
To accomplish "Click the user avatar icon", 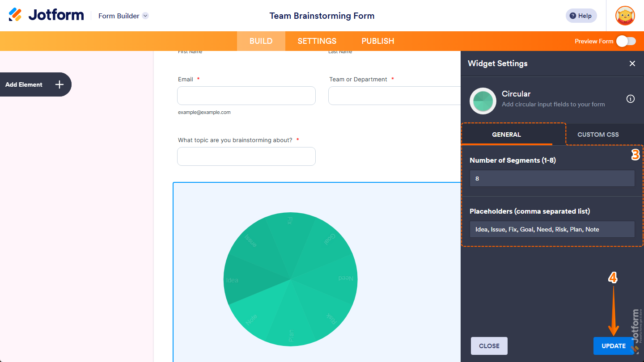I will [x=625, y=16].
